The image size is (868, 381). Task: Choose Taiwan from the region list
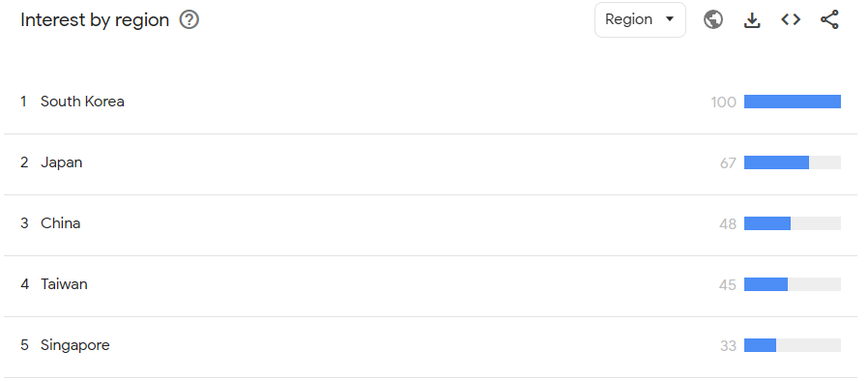coord(64,284)
